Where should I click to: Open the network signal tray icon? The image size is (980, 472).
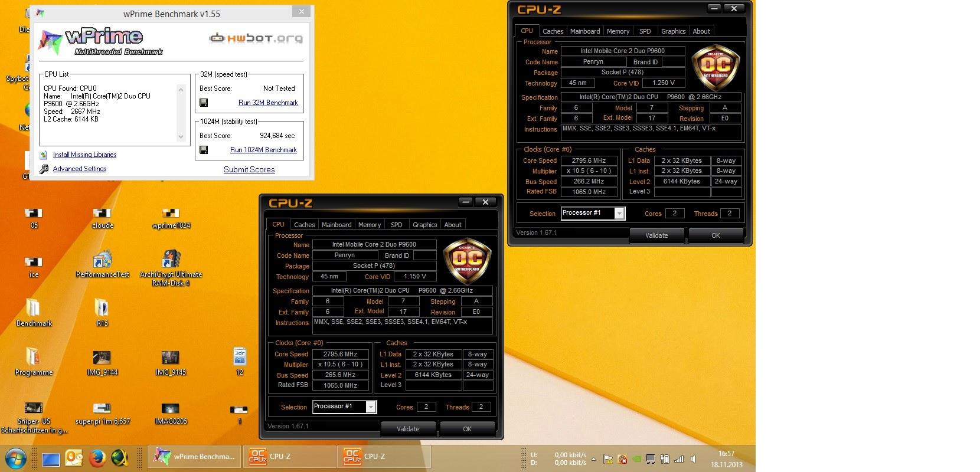pyautogui.click(x=679, y=459)
